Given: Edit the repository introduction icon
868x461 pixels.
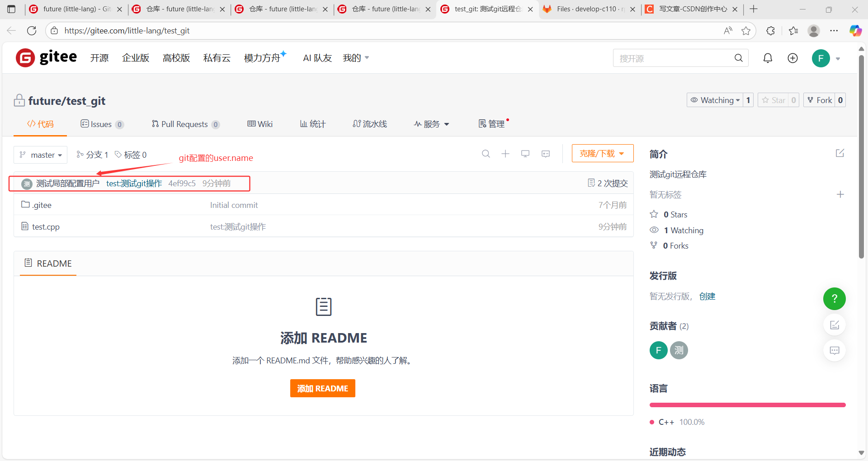Looking at the screenshot, I should click(x=840, y=153).
